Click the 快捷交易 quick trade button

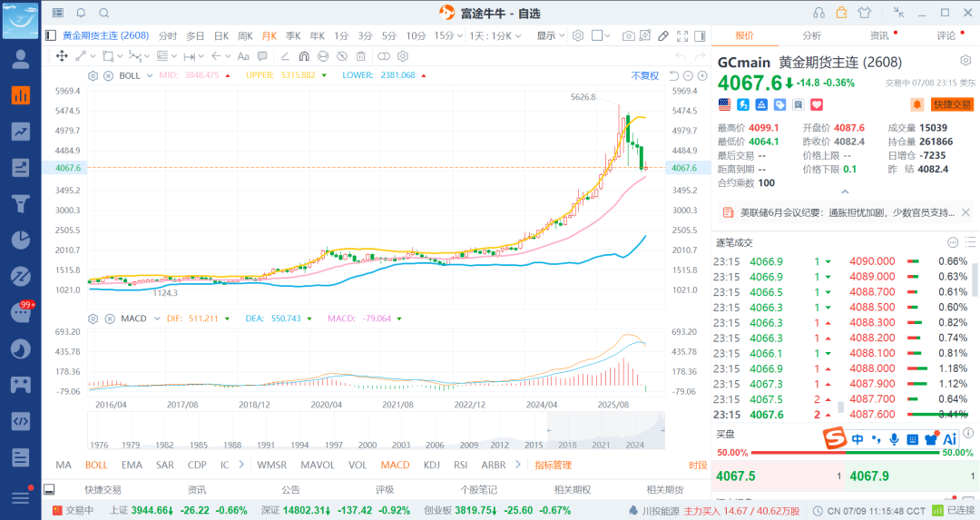952,104
